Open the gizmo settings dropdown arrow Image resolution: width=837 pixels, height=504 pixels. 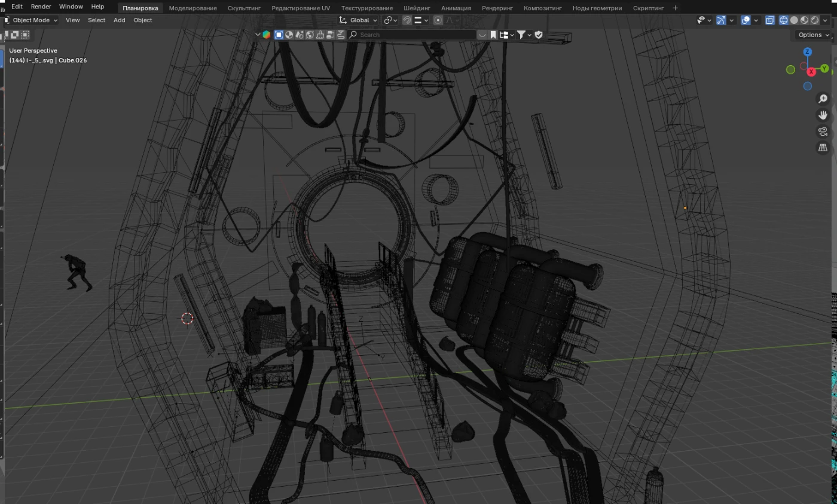coord(731,20)
